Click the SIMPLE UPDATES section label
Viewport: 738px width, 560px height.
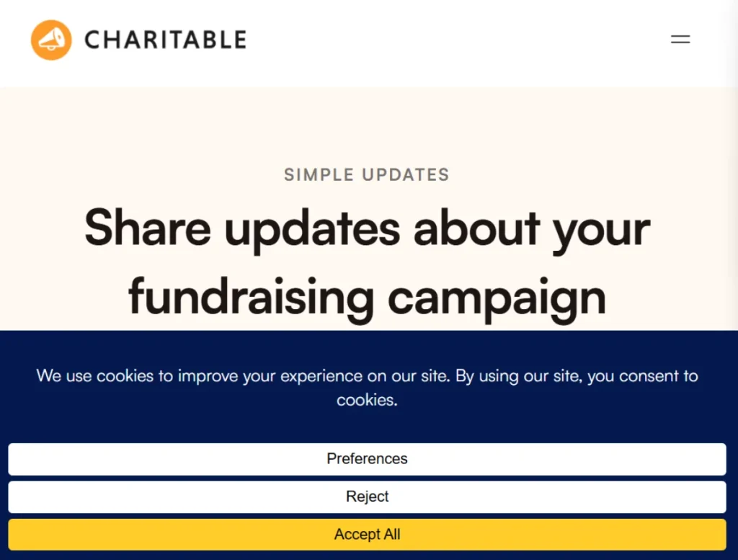tap(367, 174)
